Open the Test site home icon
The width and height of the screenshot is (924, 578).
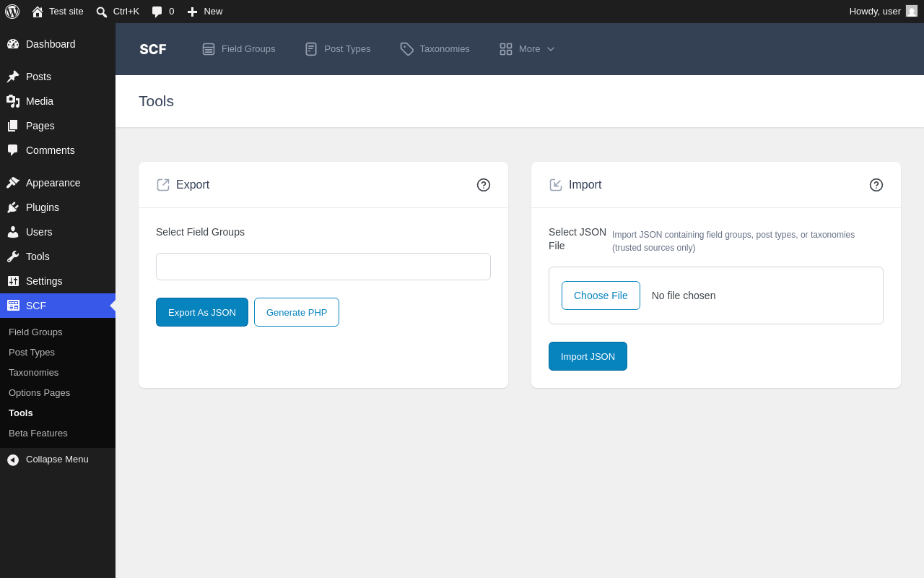point(38,12)
